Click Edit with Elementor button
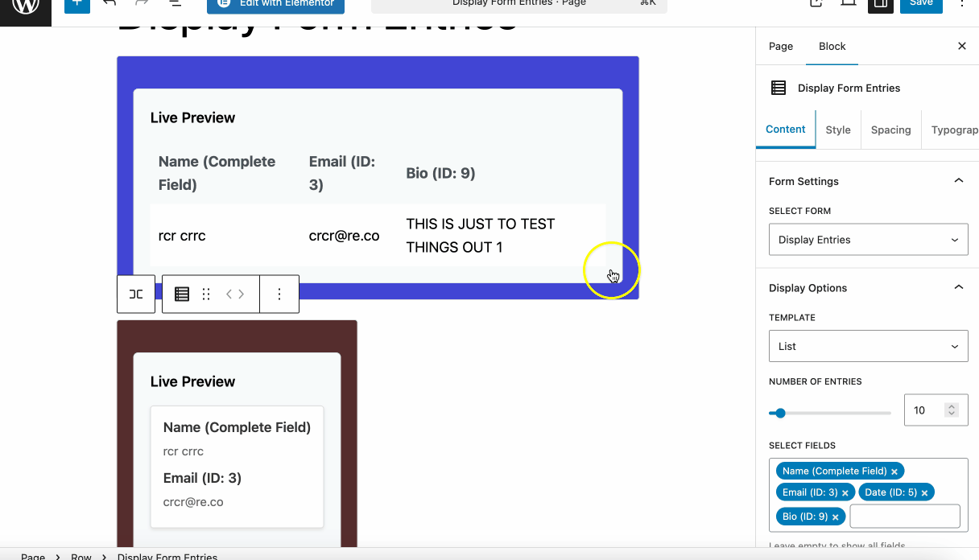 [275, 5]
